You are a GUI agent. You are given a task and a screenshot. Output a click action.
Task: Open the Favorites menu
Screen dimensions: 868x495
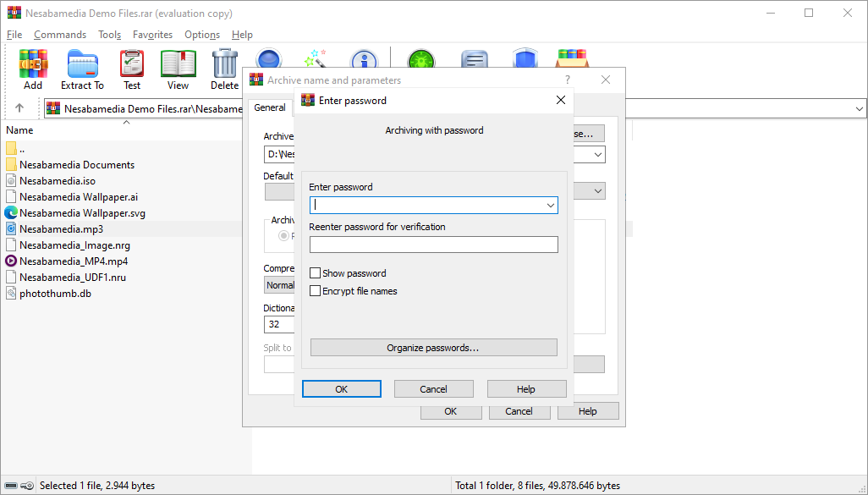152,35
